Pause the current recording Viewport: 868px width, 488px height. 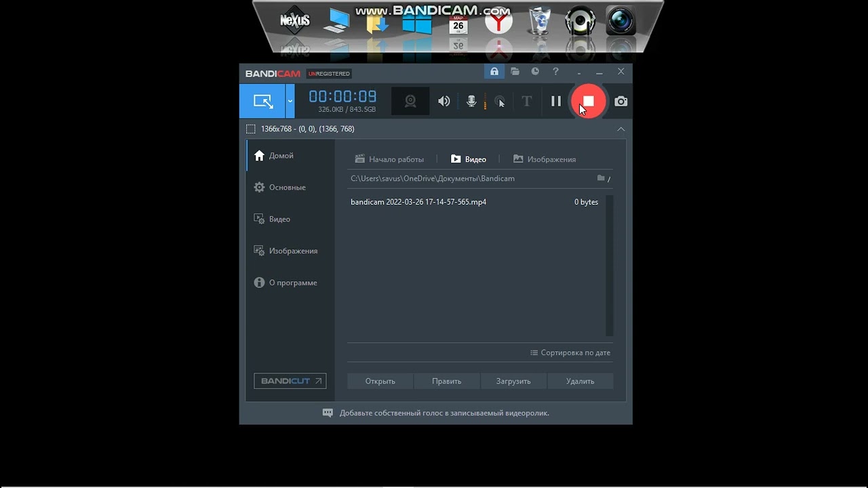(x=556, y=101)
